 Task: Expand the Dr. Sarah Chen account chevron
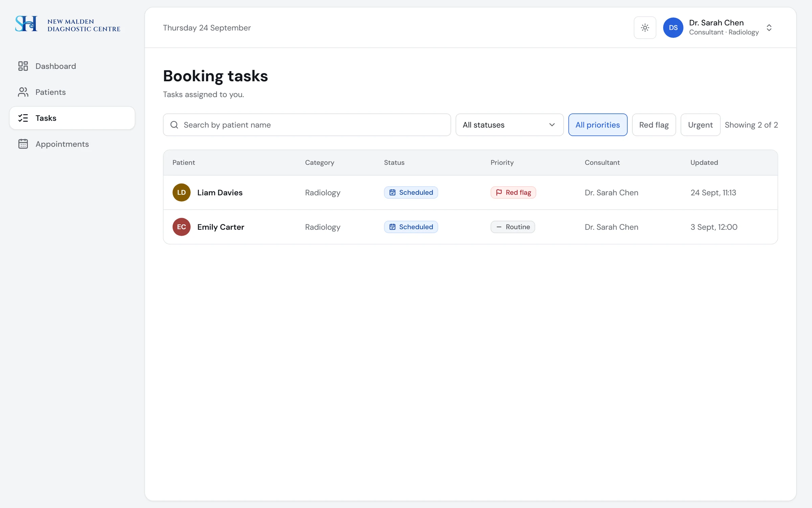[x=769, y=28]
